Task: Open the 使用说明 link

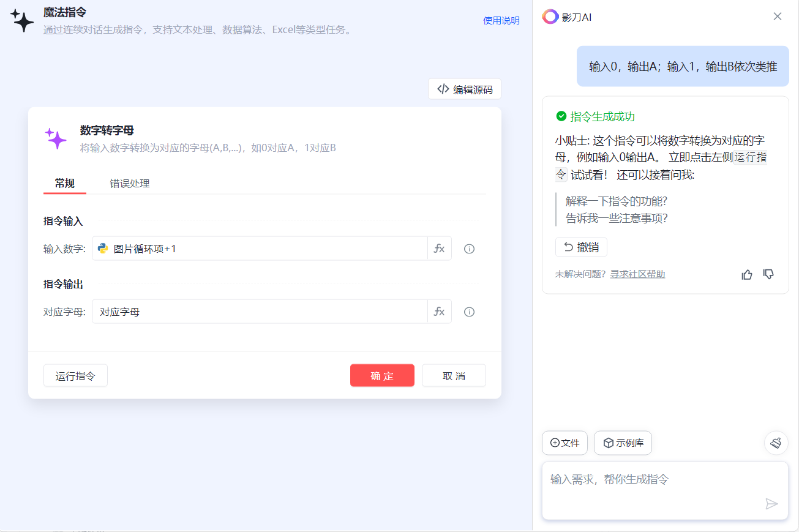Action: [501, 20]
